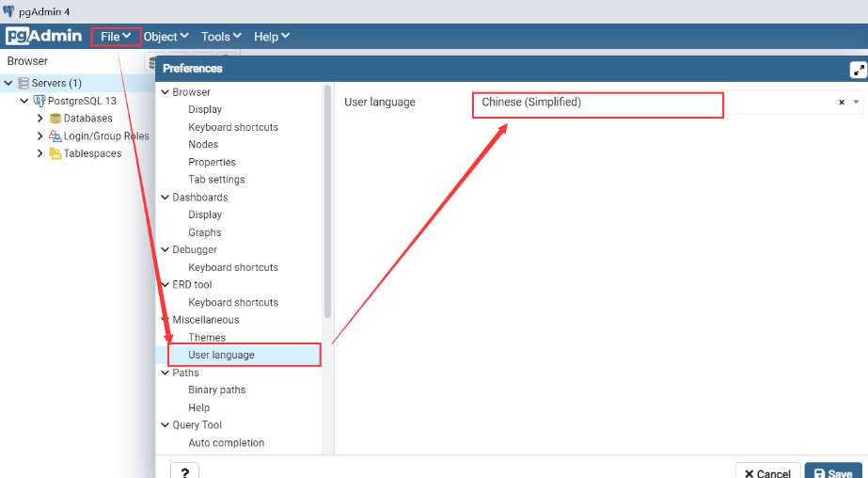
Task: Click the Login/Group Roles icon
Action: pyautogui.click(x=55, y=135)
